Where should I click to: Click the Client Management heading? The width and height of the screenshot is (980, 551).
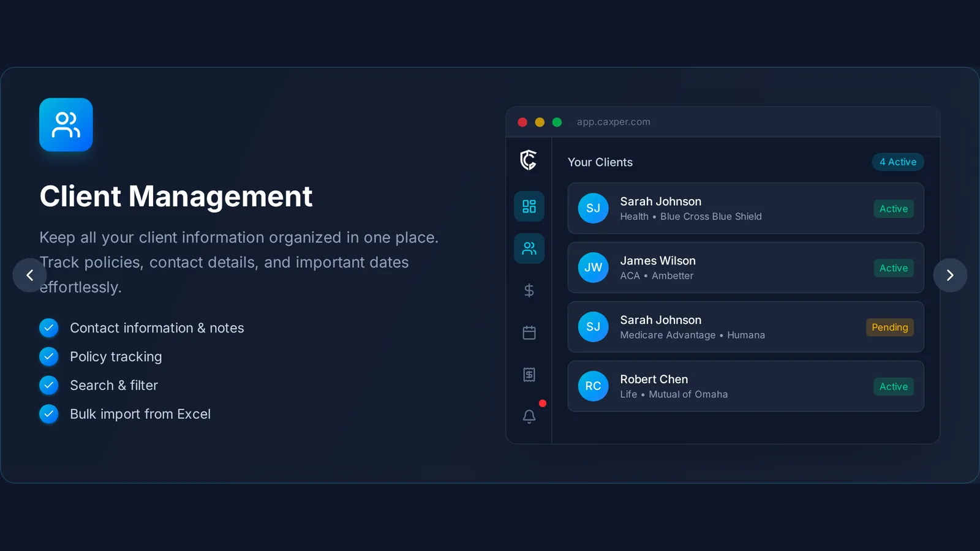[x=176, y=197]
